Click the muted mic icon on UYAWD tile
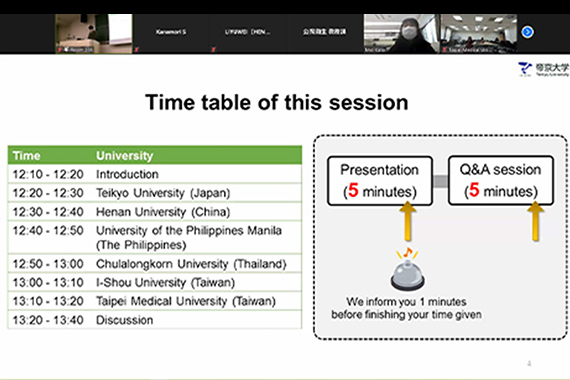This screenshot has height=380, width=570. [x=213, y=49]
